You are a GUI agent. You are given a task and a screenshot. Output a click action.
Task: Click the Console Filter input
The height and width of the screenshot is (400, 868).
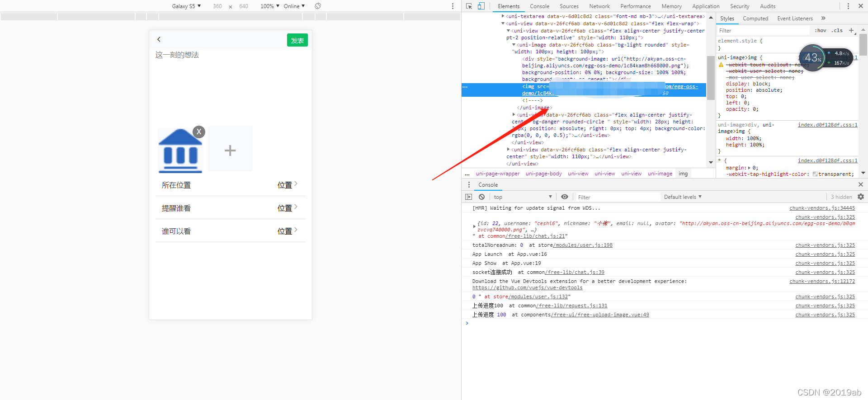pos(617,197)
